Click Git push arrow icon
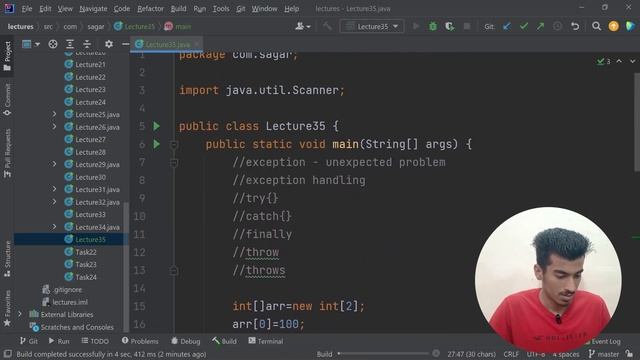 point(540,27)
